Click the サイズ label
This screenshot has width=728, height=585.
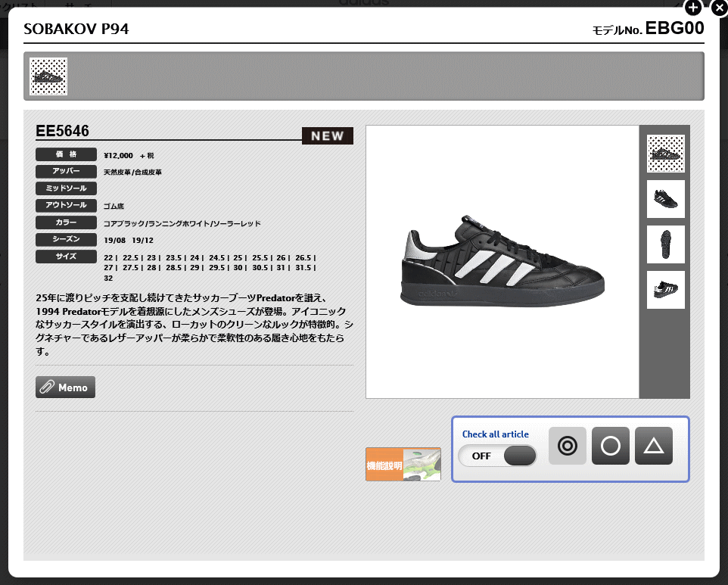[x=66, y=257]
